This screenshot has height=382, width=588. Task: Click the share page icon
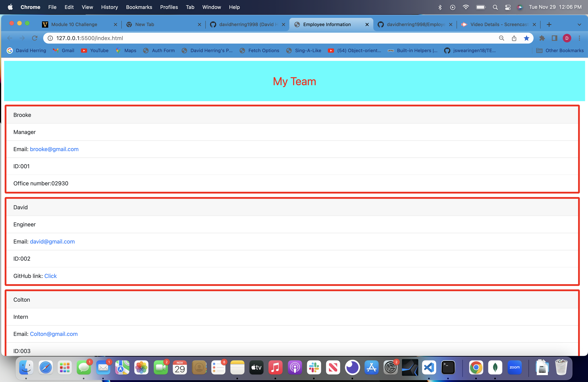pyautogui.click(x=514, y=38)
